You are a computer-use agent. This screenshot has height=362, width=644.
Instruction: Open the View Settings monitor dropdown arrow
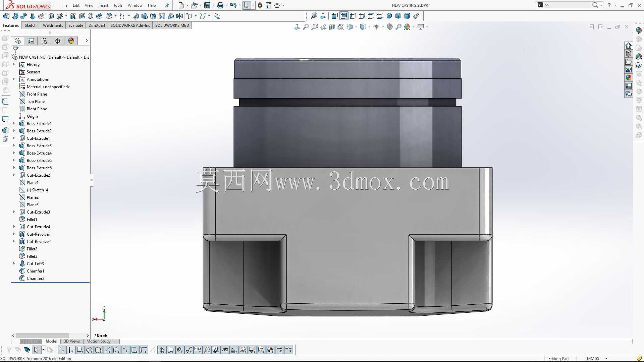[x=427, y=27]
